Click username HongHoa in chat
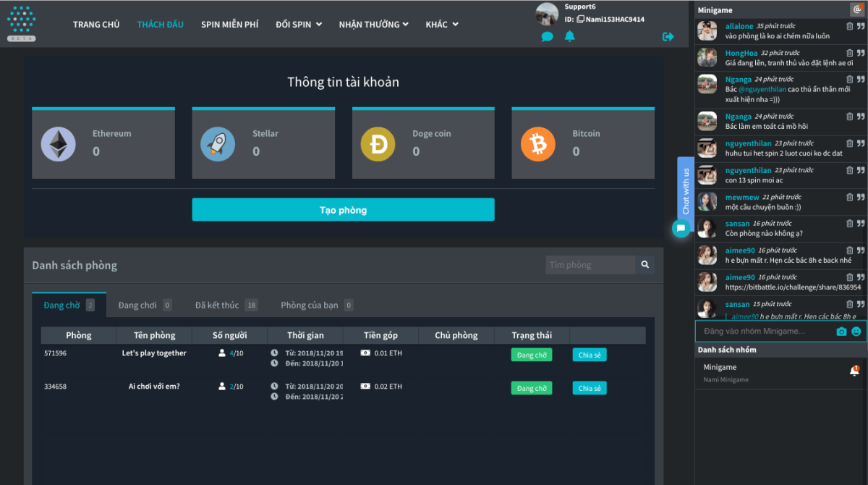The height and width of the screenshot is (485, 868). click(x=741, y=53)
